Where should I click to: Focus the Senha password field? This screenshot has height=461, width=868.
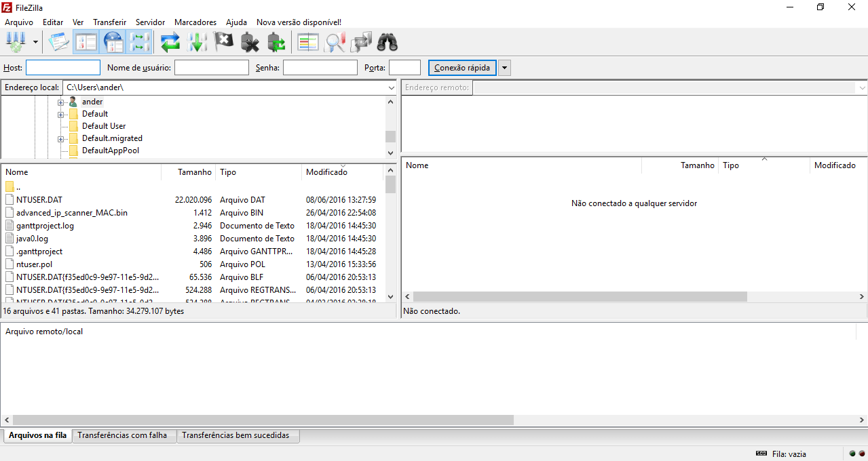(320, 68)
